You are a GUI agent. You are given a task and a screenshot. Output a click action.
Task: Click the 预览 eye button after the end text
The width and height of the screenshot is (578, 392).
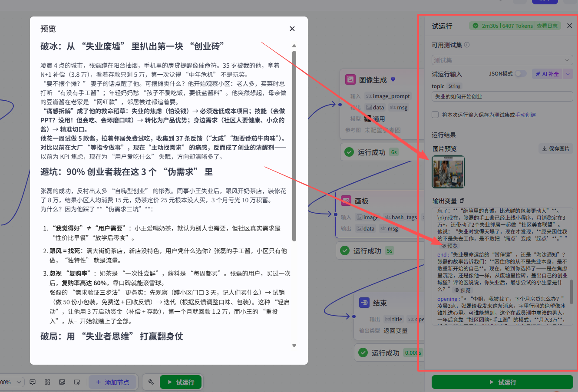[462, 290]
